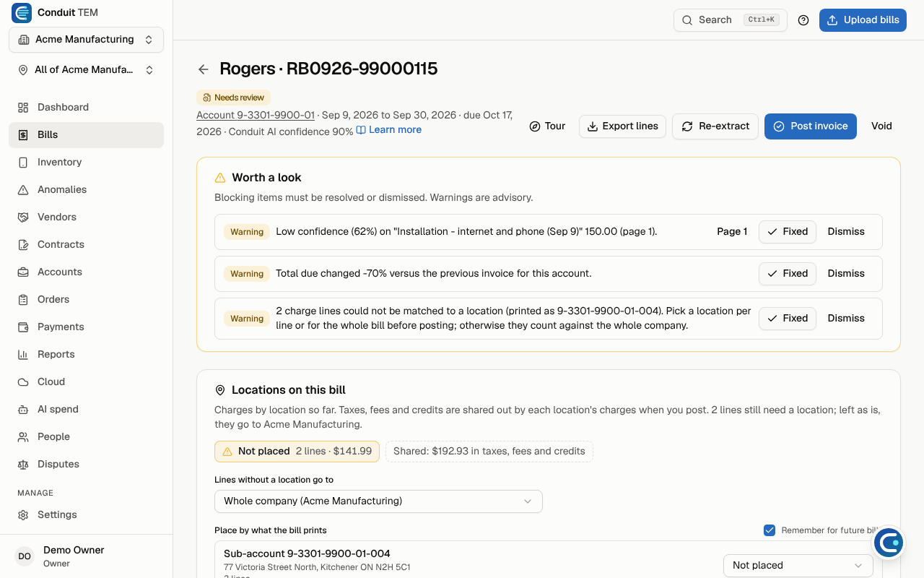Click the Post invoice button
924x578 pixels.
coord(811,126)
